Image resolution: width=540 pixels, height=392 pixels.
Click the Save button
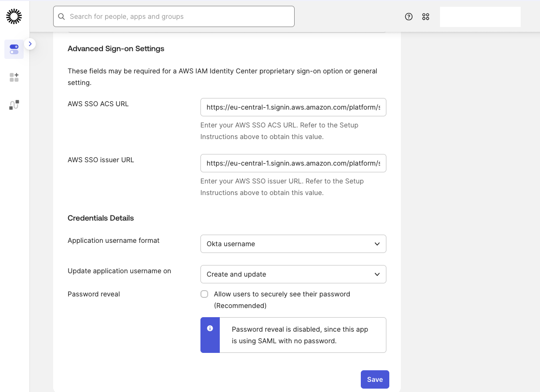[x=375, y=379]
